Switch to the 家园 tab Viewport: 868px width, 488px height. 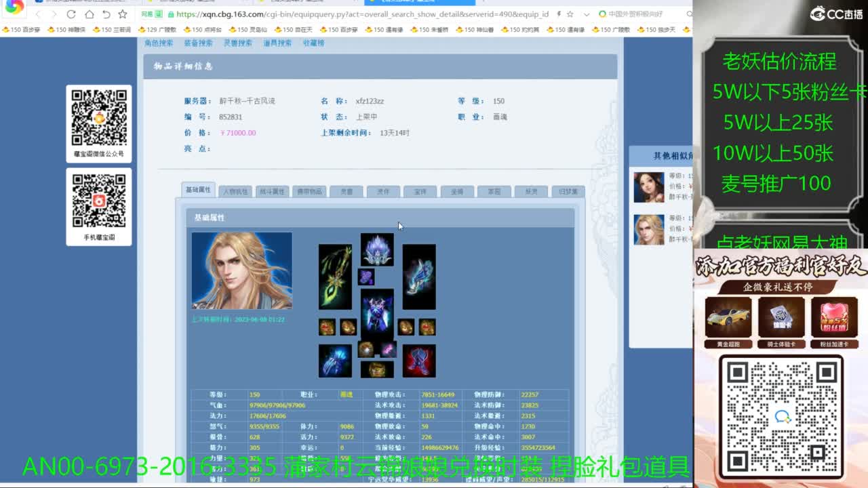point(494,191)
